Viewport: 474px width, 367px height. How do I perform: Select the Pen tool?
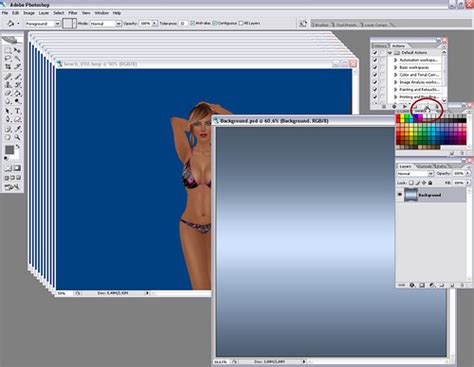(x=8, y=119)
